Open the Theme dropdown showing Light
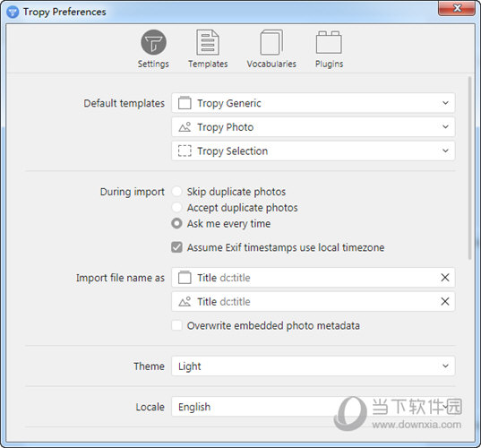Image resolution: width=481 pixels, height=448 pixels. [314, 366]
